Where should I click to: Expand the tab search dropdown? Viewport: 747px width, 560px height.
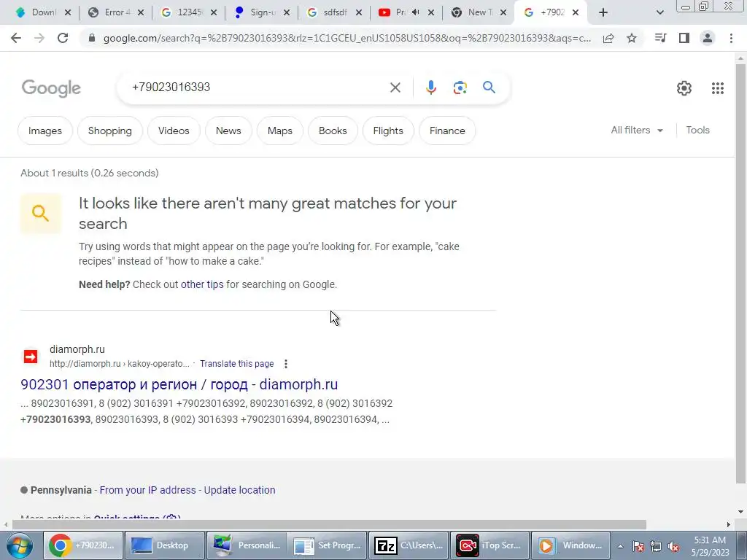tap(659, 12)
